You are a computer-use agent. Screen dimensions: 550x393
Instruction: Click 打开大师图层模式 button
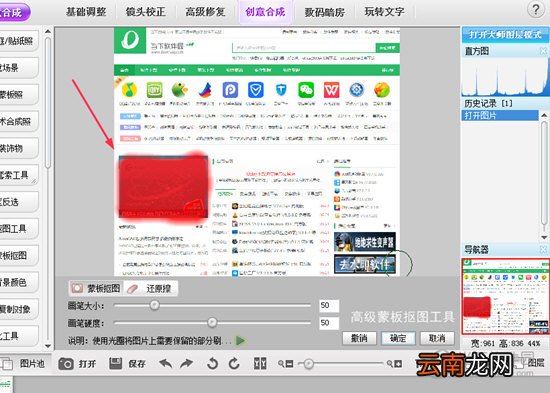pos(505,35)
